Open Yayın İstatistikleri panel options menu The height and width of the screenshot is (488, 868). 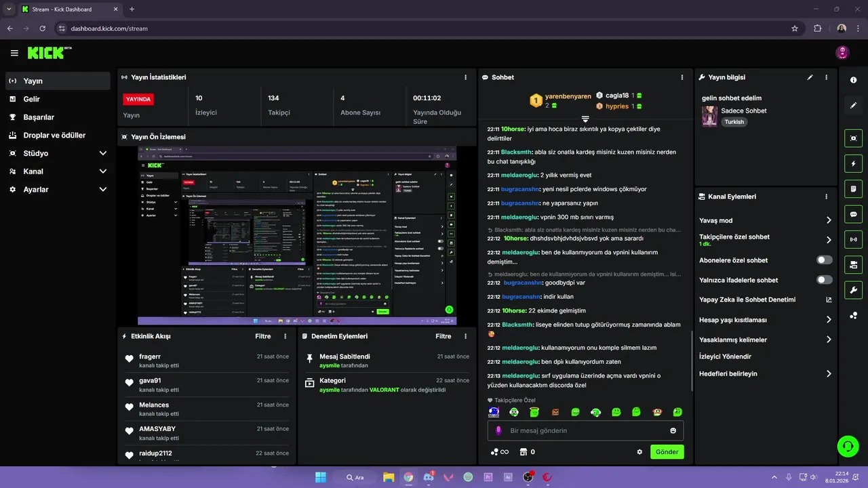pos(465,77)
